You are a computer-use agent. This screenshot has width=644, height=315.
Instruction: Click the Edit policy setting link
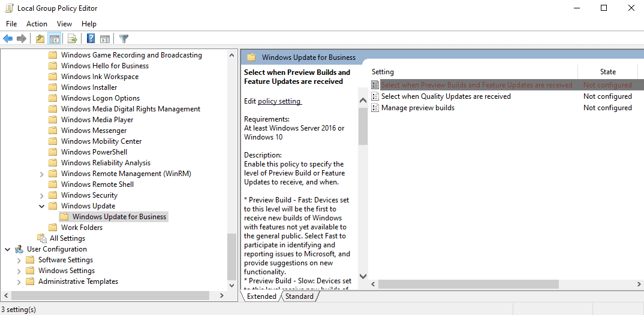point(279,101)
